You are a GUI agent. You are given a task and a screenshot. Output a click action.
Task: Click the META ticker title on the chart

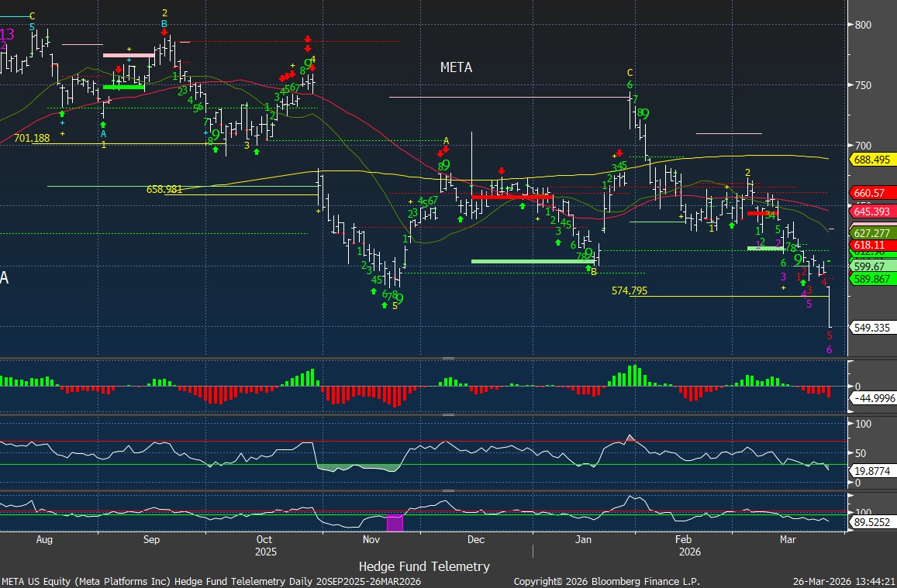point(456,68)
